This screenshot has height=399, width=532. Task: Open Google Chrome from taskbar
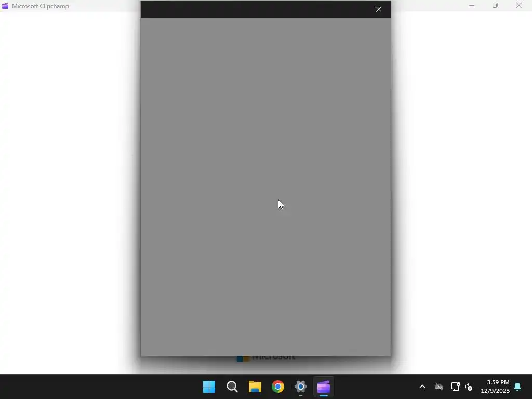[x=278, y=387]
